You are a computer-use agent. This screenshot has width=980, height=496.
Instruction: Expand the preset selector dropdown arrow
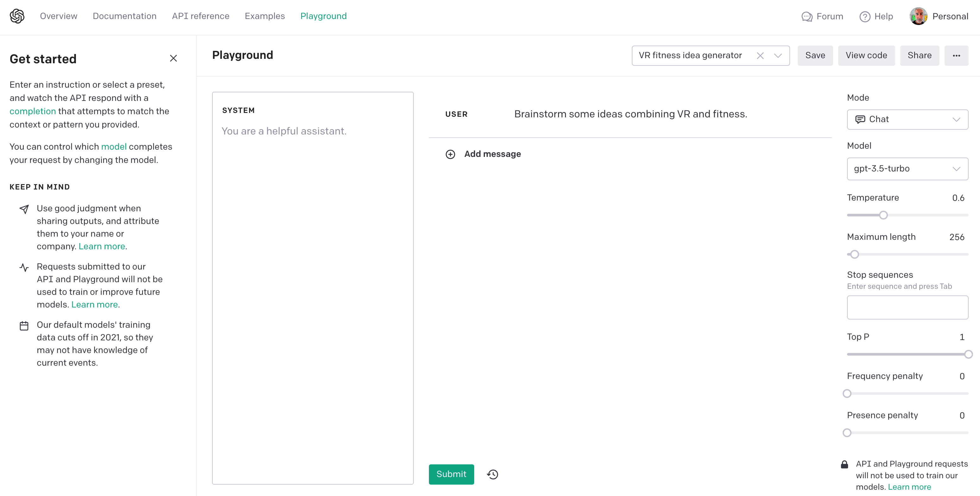778,55
